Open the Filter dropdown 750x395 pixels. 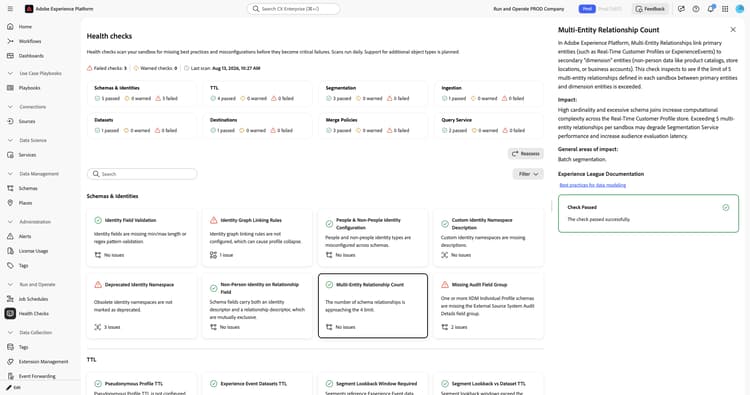(528, 174)
